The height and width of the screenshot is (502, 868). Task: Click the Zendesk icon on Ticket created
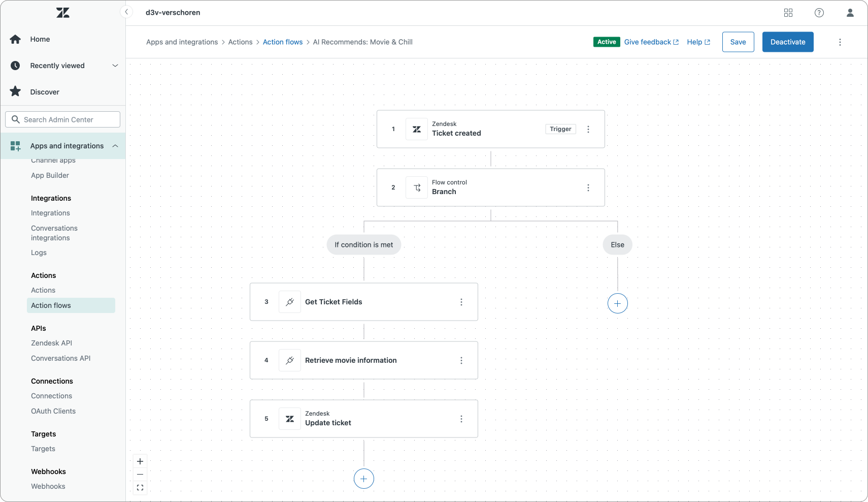tap(417, 129)
